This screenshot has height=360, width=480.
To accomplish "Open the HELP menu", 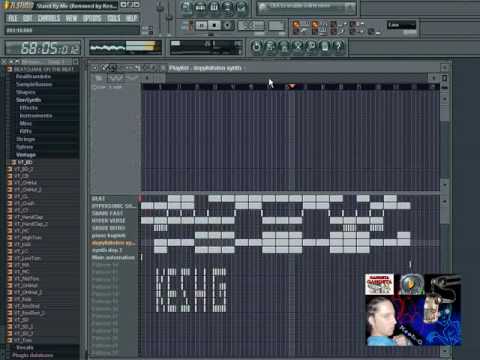I will pyautogui.click(x=132, y=18).
